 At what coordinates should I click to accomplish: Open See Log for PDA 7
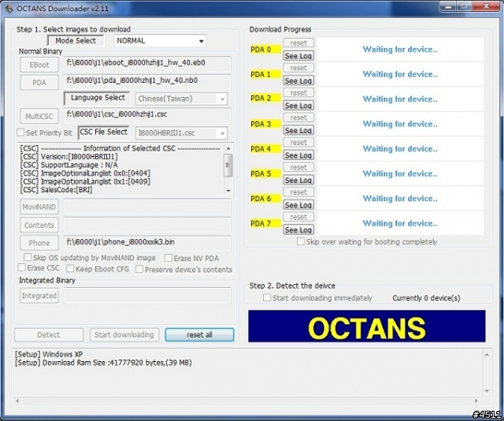coord(298,229)
